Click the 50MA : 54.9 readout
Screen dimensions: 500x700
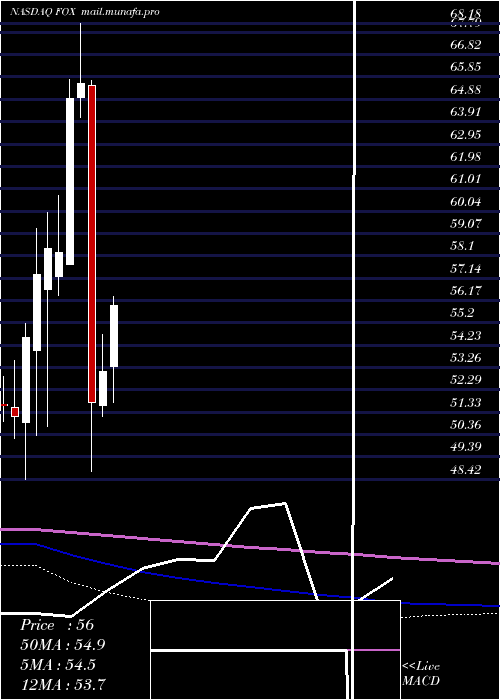[63, 645]
